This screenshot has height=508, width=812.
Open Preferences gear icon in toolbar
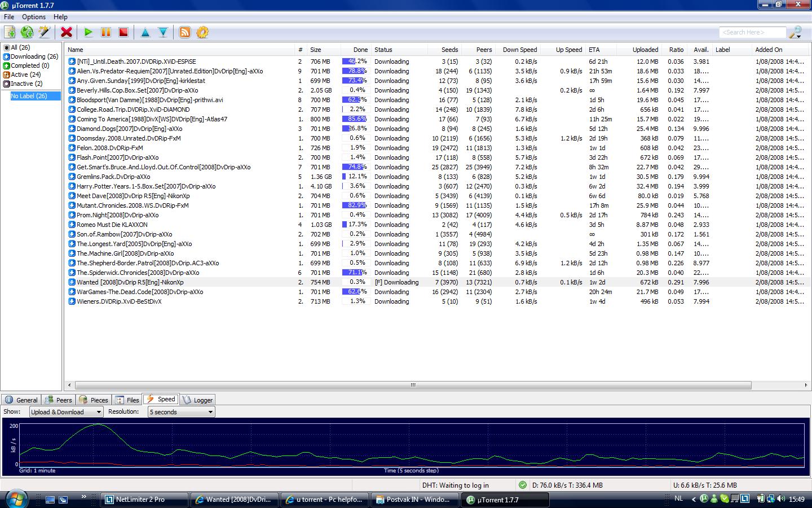point(202,32)
